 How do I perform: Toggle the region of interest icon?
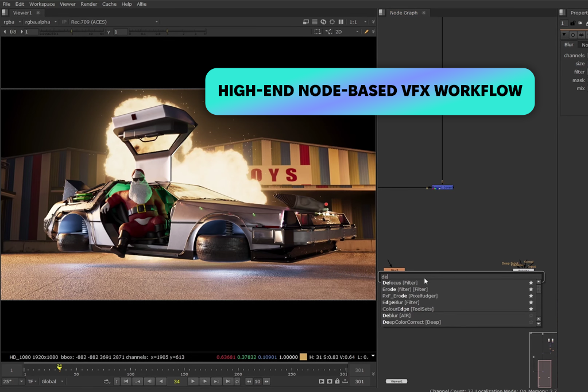pos(318,32)
